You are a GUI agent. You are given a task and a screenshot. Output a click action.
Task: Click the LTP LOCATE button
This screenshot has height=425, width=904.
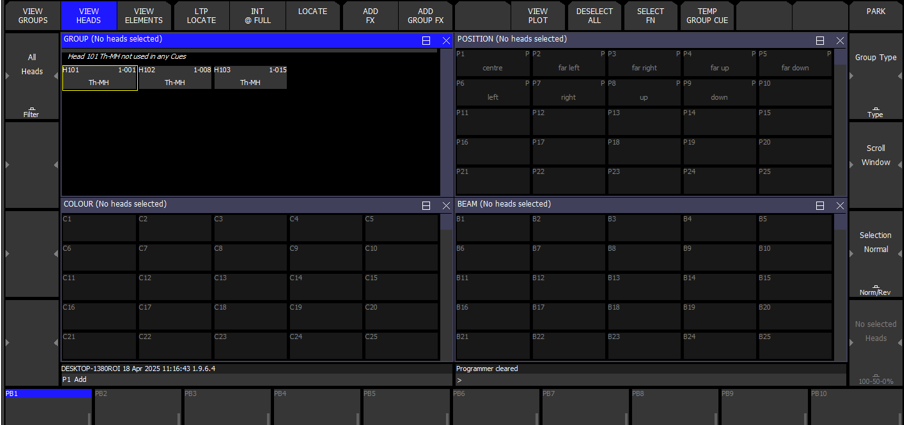click(201, 15)
